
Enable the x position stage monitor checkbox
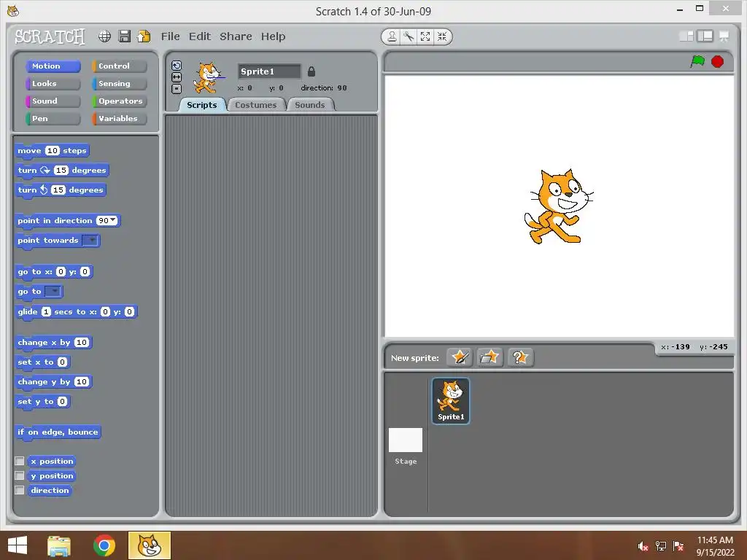(20, 461)
